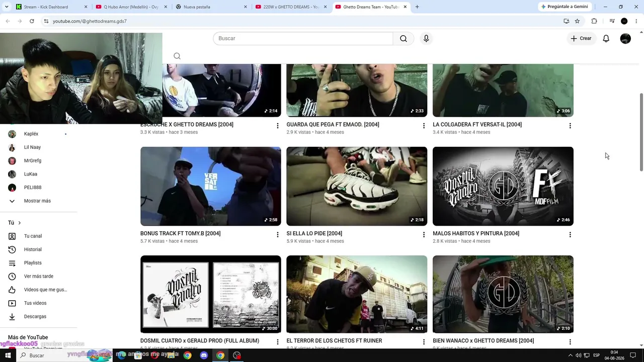Bookmark this page with the star icon

(577, 21)
